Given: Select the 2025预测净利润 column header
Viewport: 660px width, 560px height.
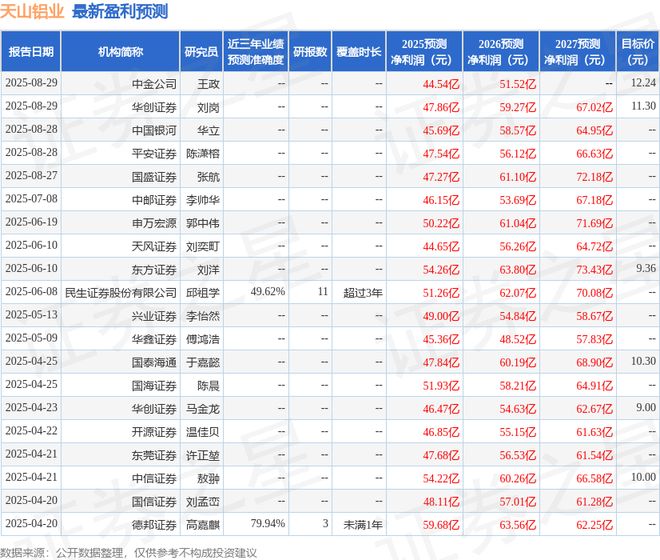Looking at the screenshot, I should click(424, 51).
